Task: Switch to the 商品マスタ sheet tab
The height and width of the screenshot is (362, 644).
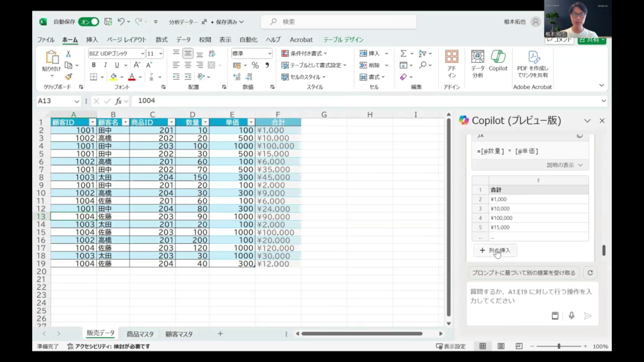Action: [x=140, y=334]
